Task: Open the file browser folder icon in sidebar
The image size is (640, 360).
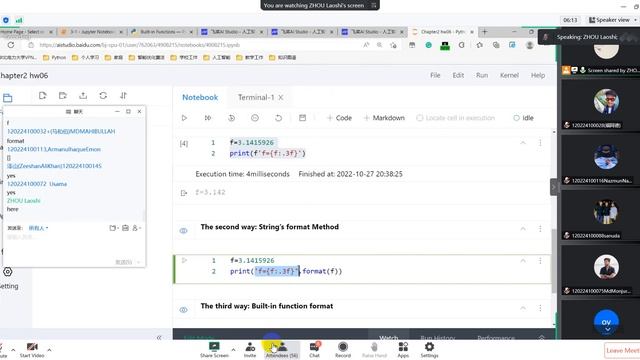Action: pyautogui.click(x=7, y=98)
